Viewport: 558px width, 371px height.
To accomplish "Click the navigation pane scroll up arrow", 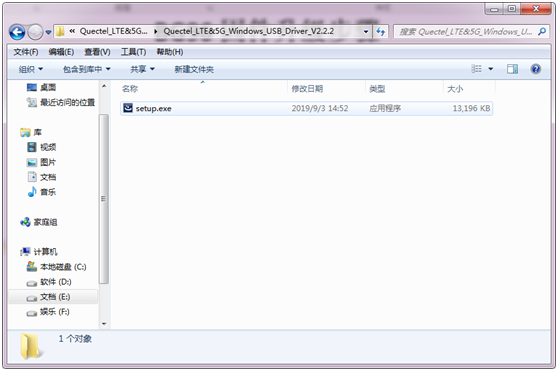I will coord(104,86).
